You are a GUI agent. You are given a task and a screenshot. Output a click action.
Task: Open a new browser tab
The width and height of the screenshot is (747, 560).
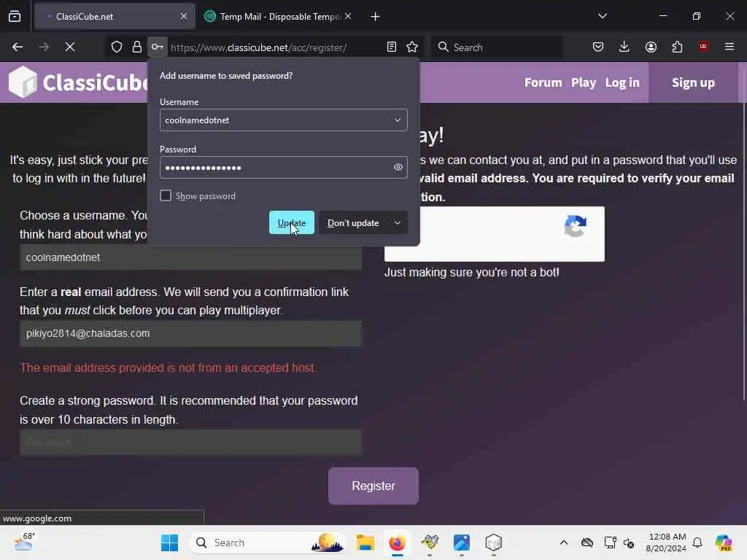(376, 17)
